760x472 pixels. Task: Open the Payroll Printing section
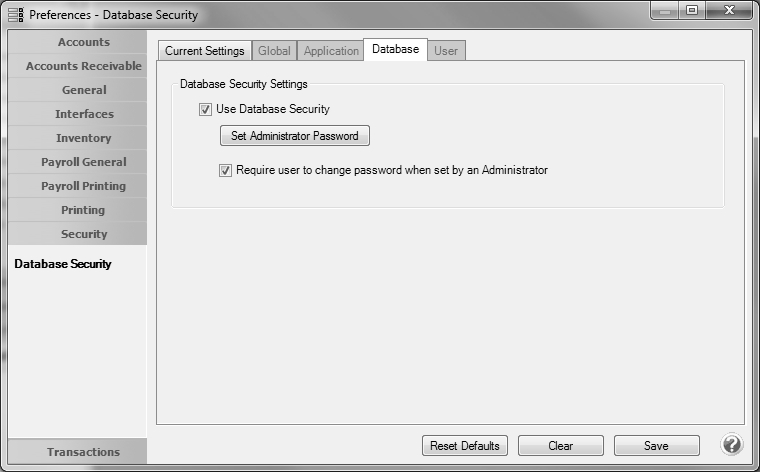84,186
